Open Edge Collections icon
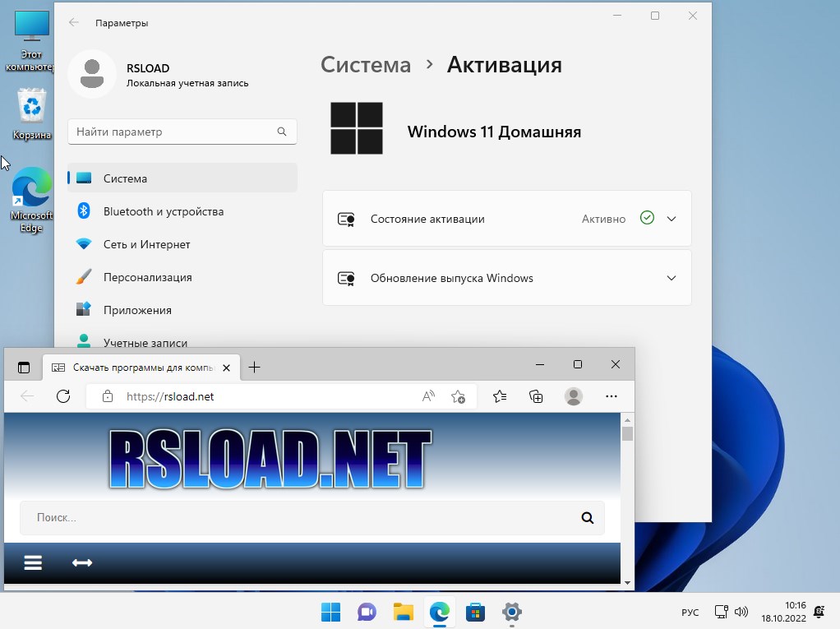The height and width of the screenshot is (629, 840). pos(536,396)
